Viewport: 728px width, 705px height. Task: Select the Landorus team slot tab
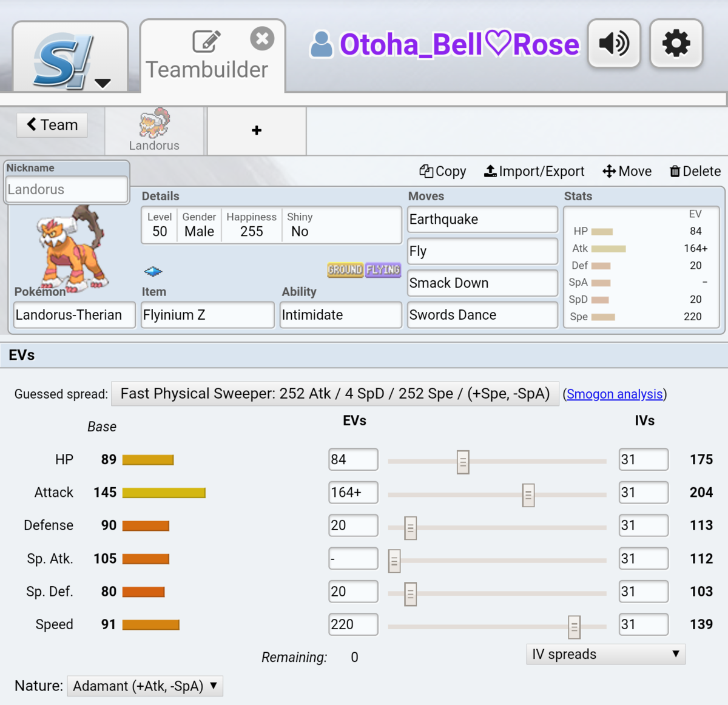(x=155, y=130)
